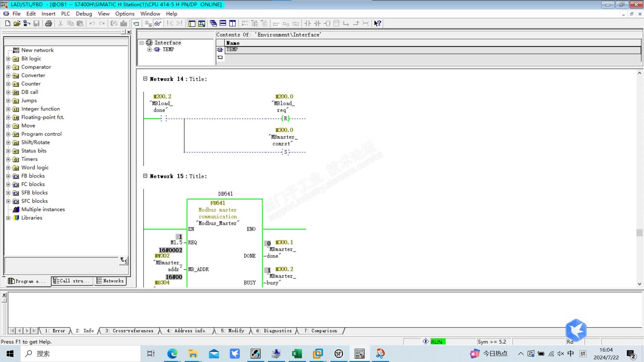Toggle the Monitor glasses icon

point(158,23)
